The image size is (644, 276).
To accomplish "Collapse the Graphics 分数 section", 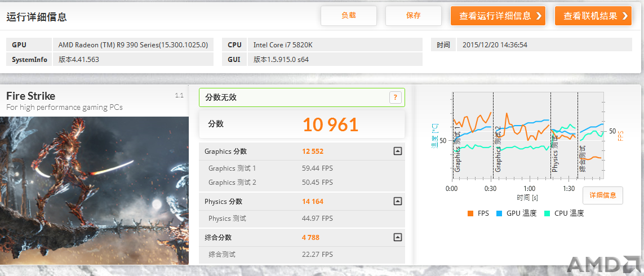I will coord(397,151).
